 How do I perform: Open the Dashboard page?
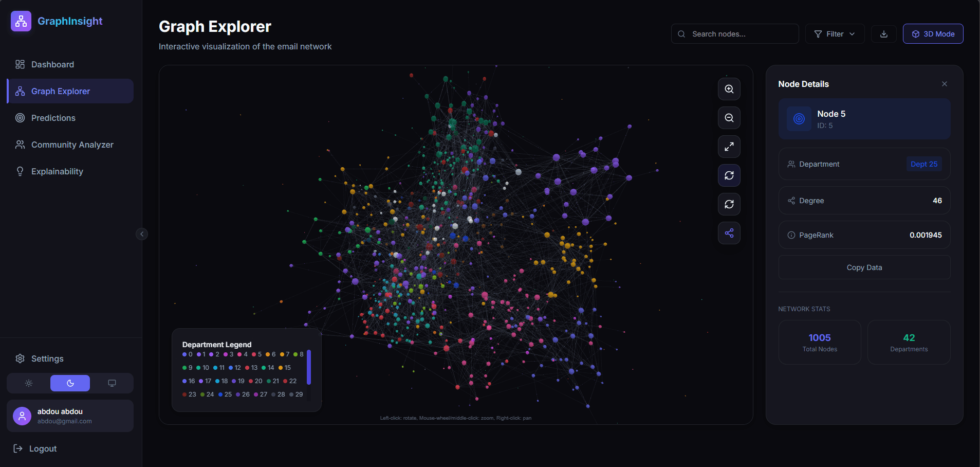pos(70,64)
